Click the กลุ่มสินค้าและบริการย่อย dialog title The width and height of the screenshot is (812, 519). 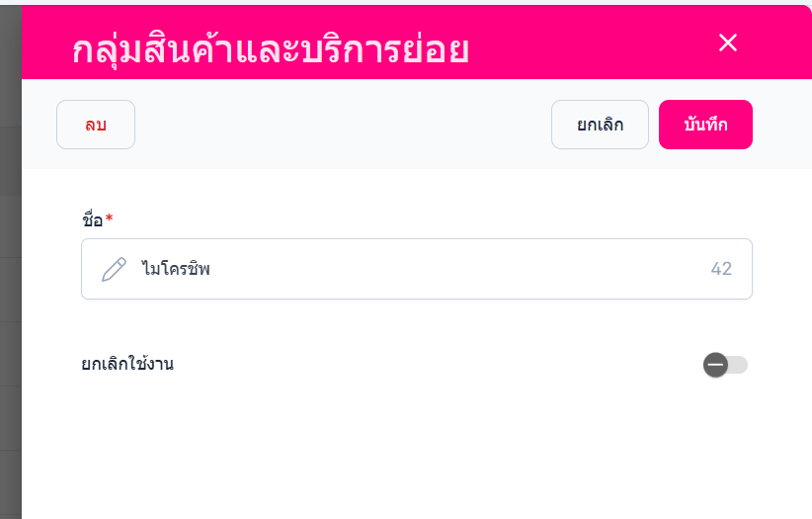click(270, 49)
